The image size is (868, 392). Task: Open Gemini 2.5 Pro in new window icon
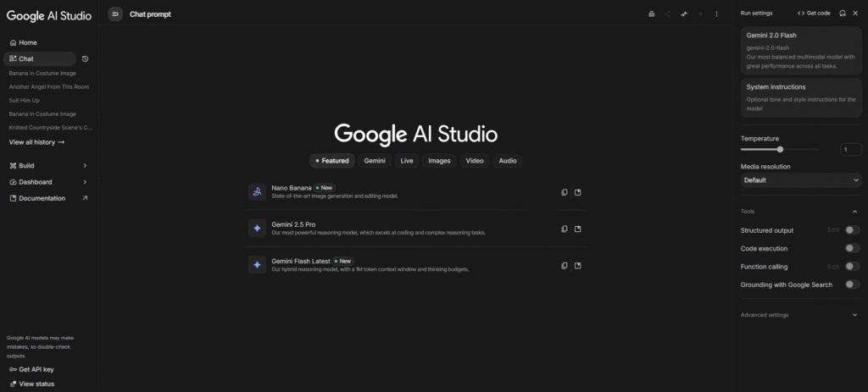click(x=578, y=229)
